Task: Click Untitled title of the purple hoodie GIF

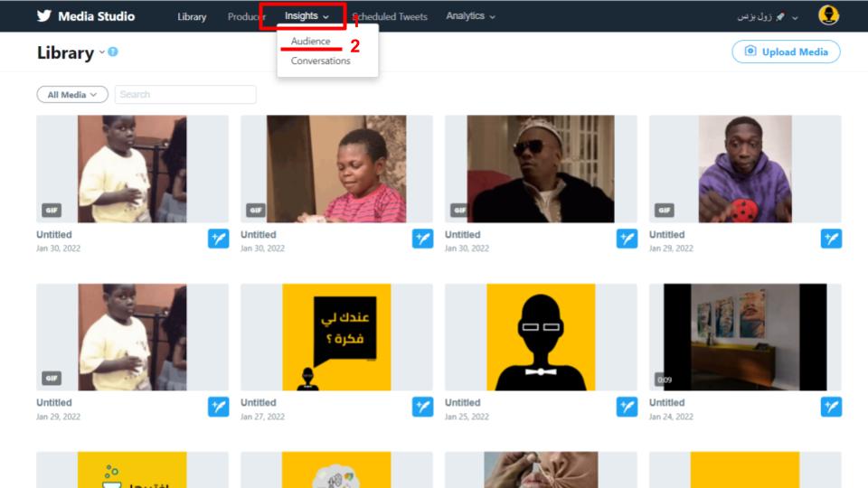Action: (666, 235)
